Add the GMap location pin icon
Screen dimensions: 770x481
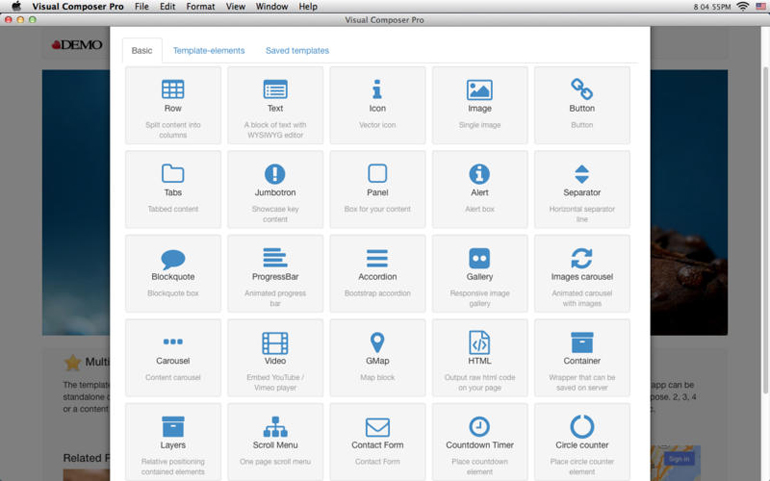pyautogui.click(x=377, y=342)
